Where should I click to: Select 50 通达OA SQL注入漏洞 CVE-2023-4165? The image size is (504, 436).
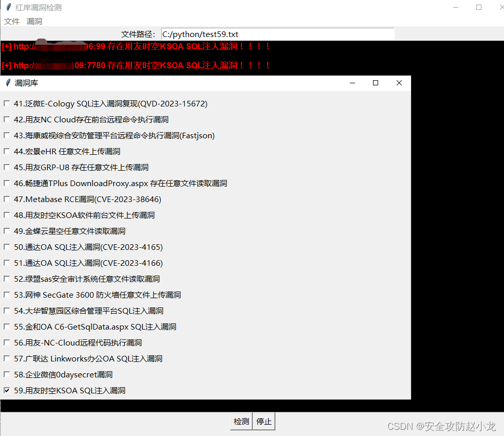click(x=7, y=247)
